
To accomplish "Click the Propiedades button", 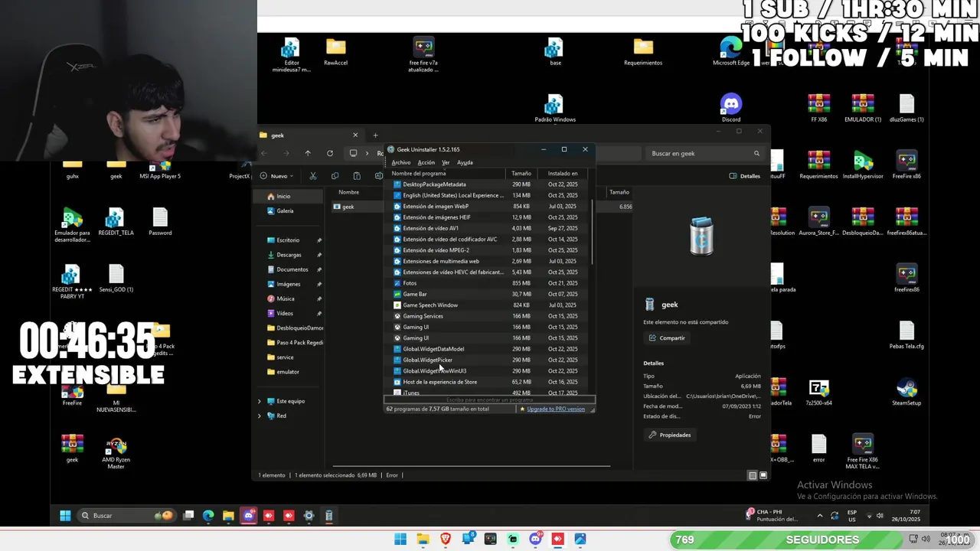I will click(670, 435).
